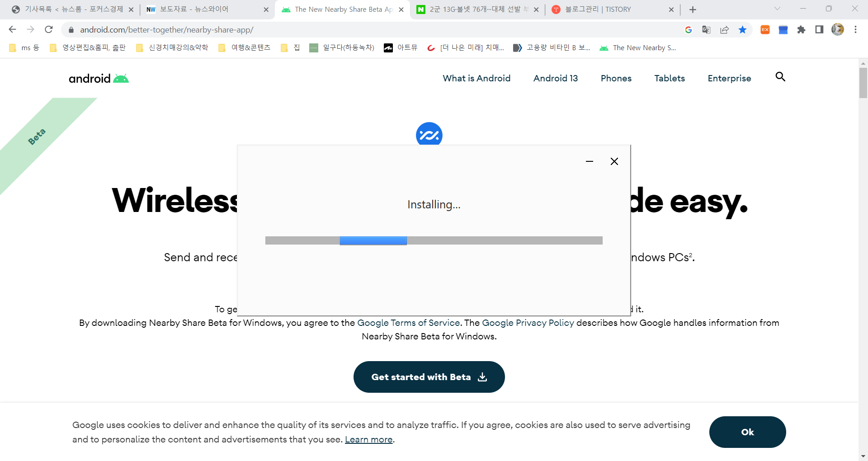Image resolution: width=868 pixels, height=461 pixels.
Task: Switch to the 기사목록 뉴스룸 tab
Action: [72, 9]
